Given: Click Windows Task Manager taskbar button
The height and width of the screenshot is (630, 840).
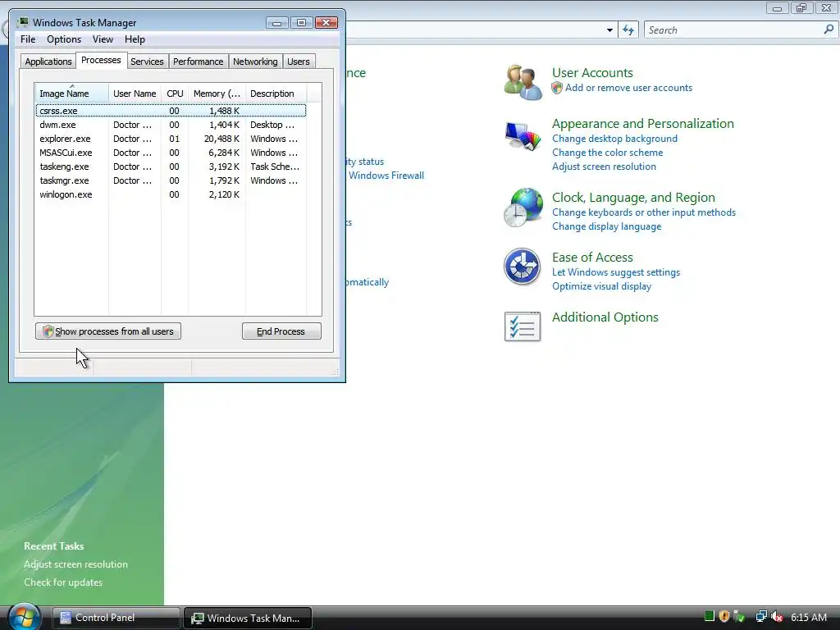Looking at the screenshot, I should (248, 618).
